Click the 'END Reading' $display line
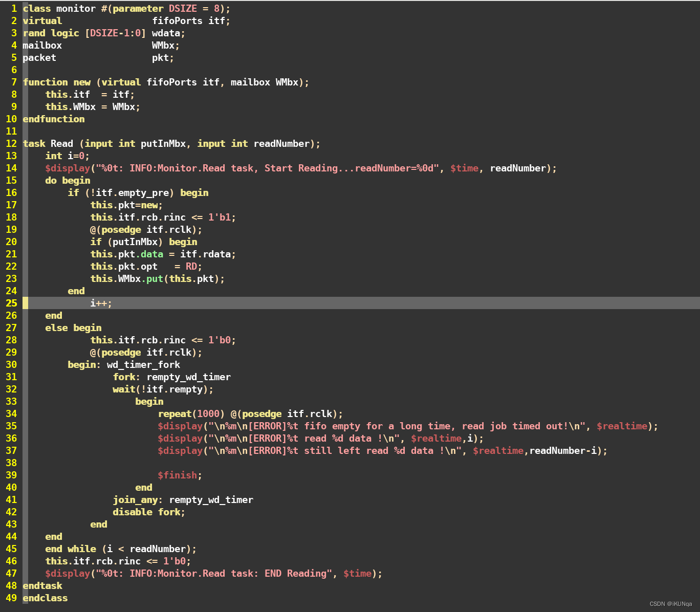 pyautogui.click(x=214, y=574)
